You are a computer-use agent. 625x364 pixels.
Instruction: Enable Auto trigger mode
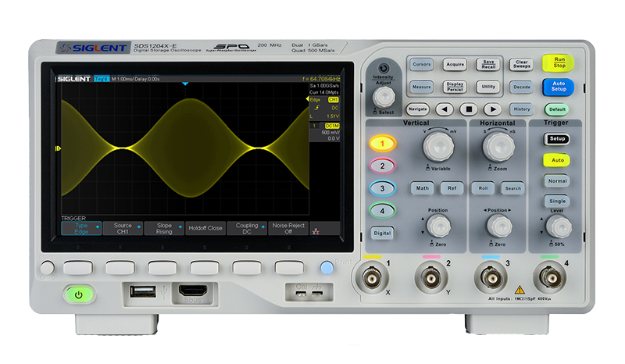point(557,160)
